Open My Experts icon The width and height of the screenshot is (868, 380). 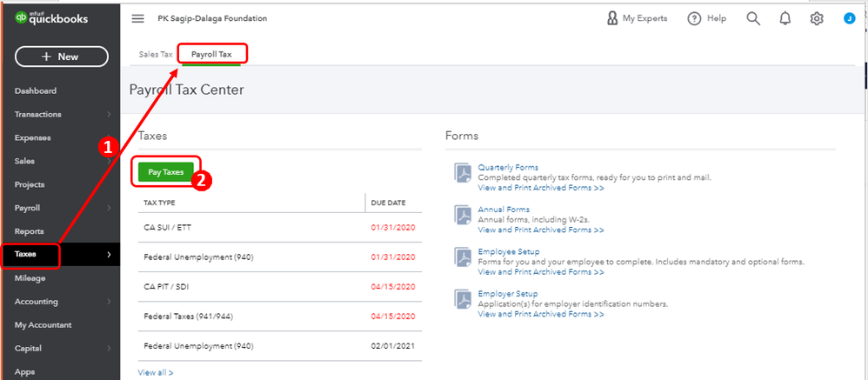pos(612,18)
